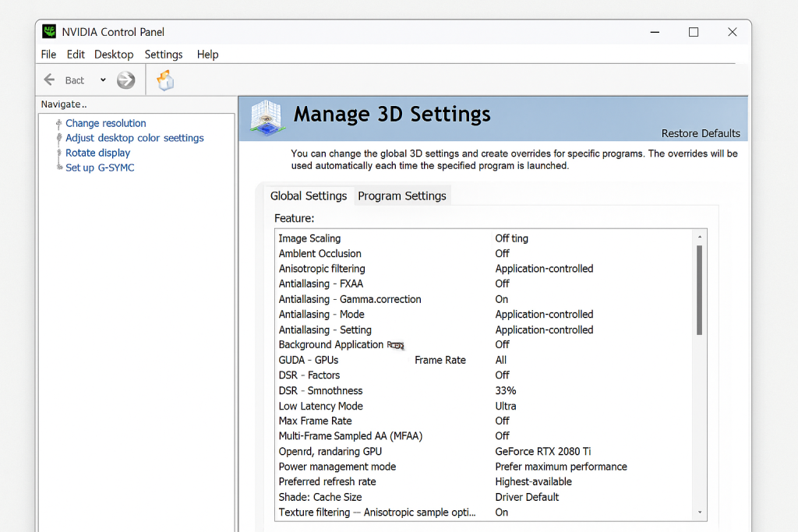Switch to the Global Settings tab
This screenshot has width=798, height=532.
[309, 196]
